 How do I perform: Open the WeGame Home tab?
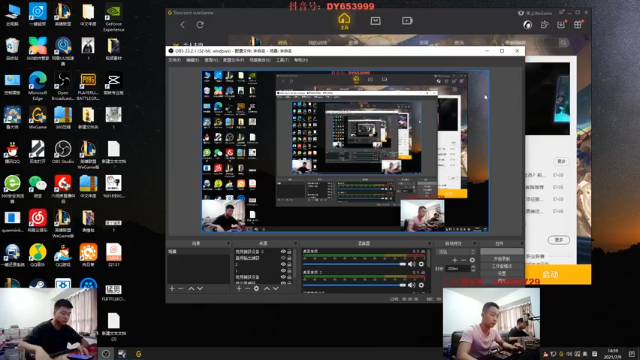point(344,21)
